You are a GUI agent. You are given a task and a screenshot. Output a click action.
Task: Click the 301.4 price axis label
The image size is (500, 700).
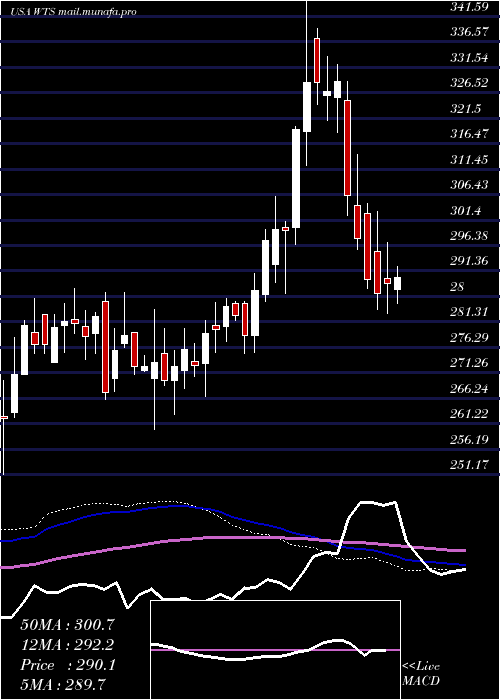(464, 210)
